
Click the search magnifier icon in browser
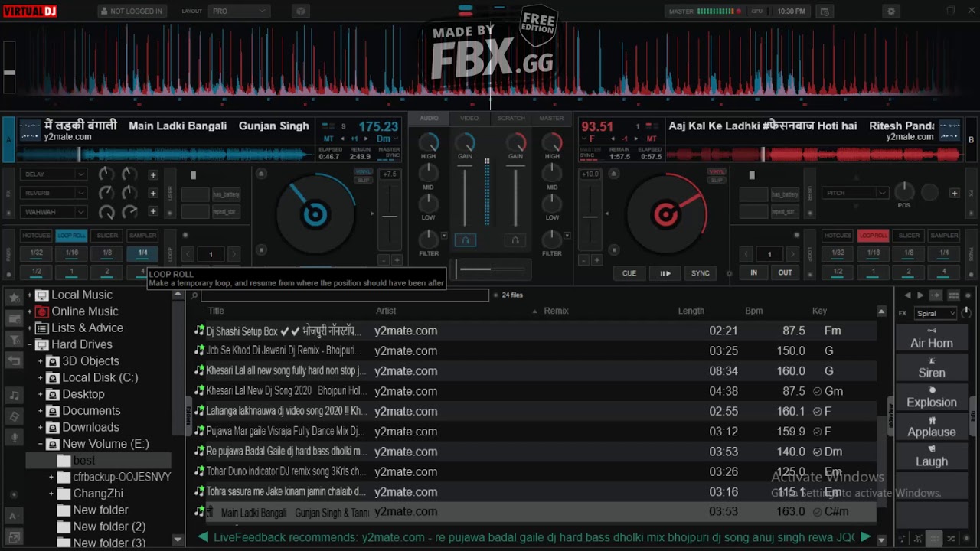[x=194, y=295]
